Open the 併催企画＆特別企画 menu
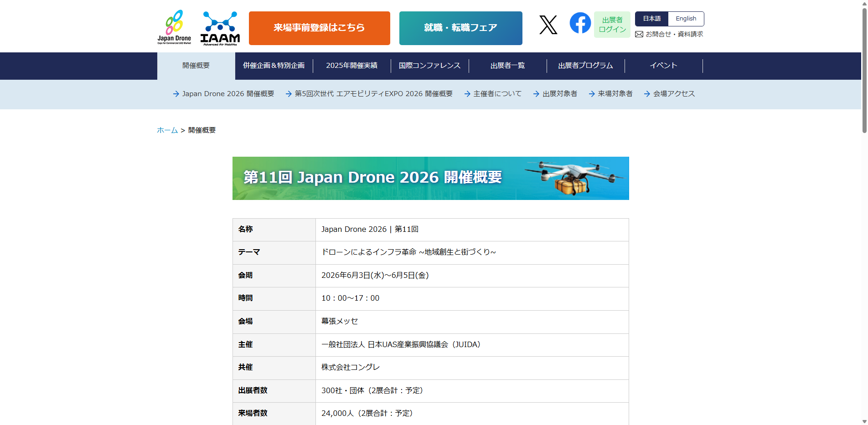Screen dimensions: 868x425 point(274,66)
